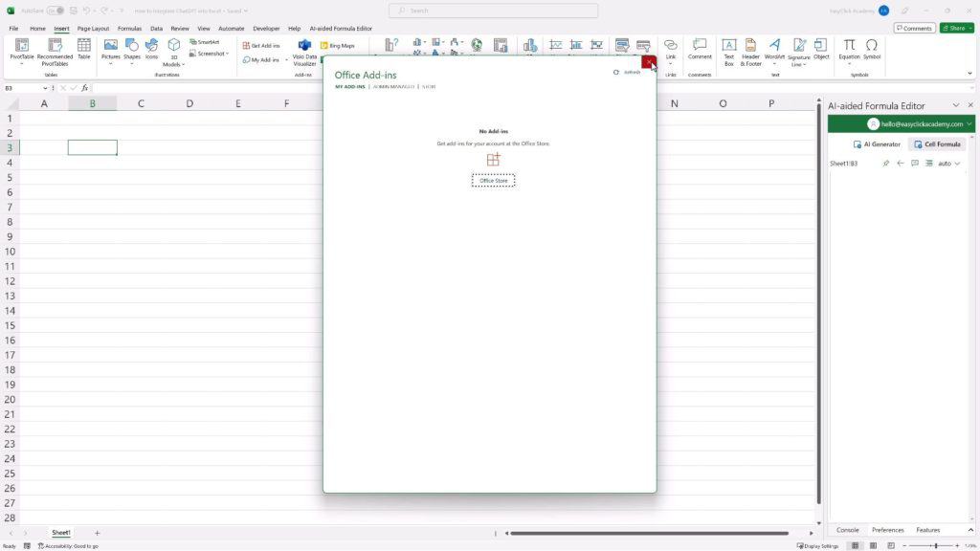Open Recommended Charts

point(391,46)
